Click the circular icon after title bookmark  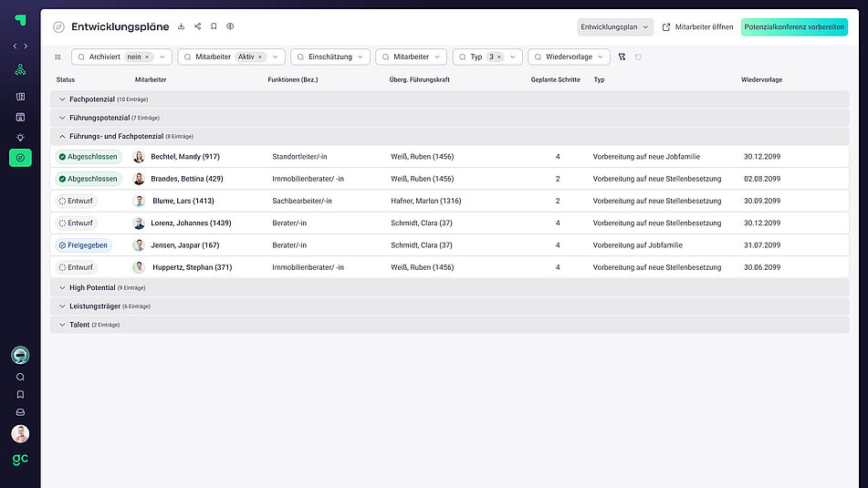(230, 26)
